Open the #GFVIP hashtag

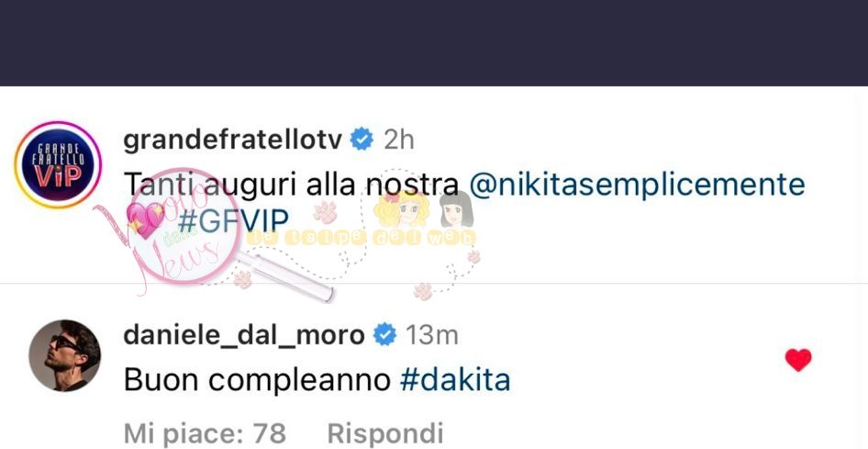(233, 222)
